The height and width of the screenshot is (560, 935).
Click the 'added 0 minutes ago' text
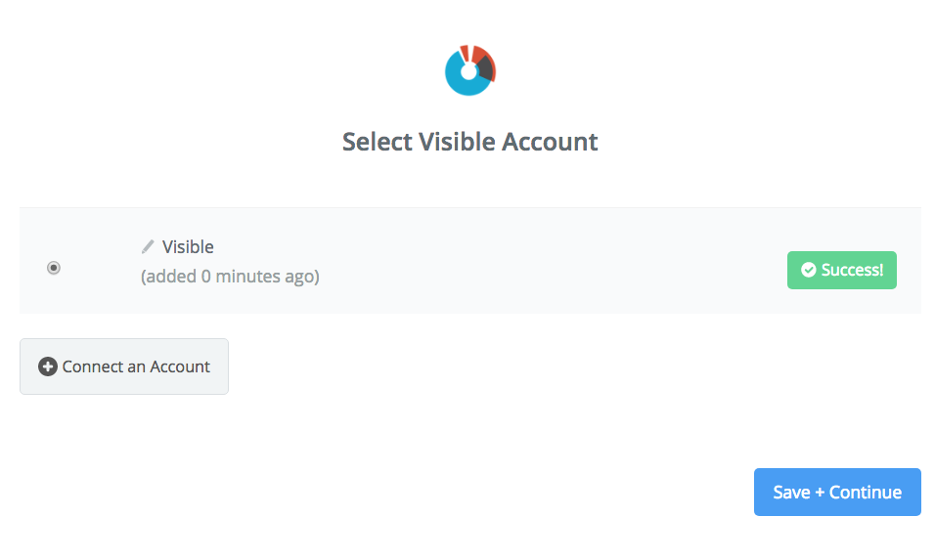[230, 277]
